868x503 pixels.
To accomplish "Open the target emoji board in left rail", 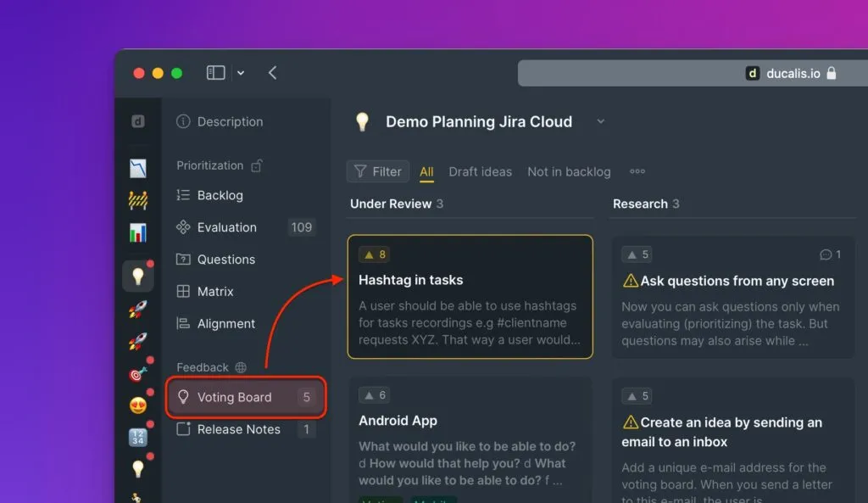I will [137, 373].
